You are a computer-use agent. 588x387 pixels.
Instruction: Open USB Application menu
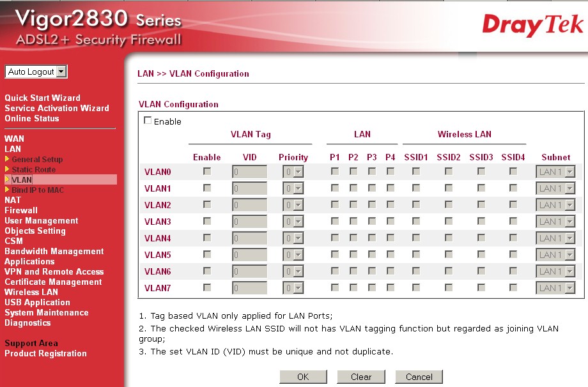click(38, 302)
